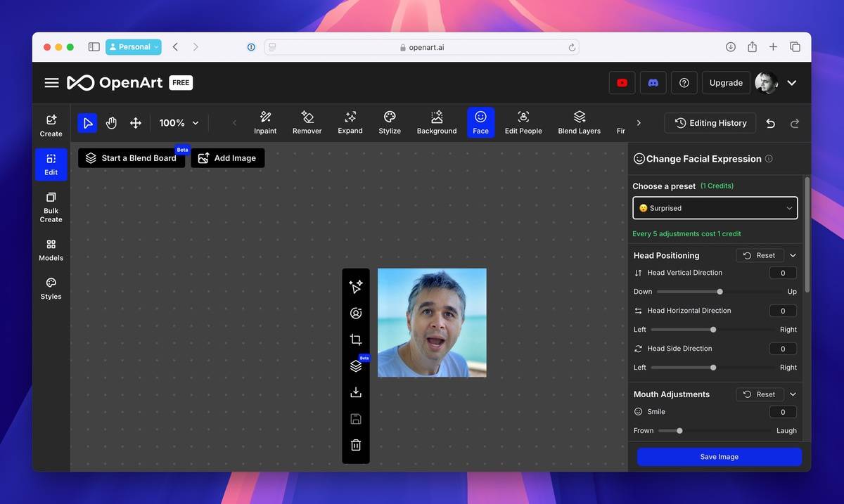Click the Upgrade button
Screen dimensions: 844x504
[x=726, y=83]
